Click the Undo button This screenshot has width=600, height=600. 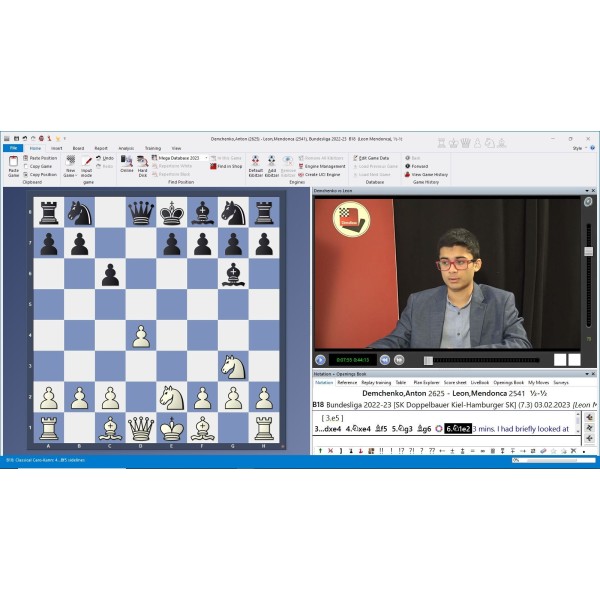click(104, 158)
